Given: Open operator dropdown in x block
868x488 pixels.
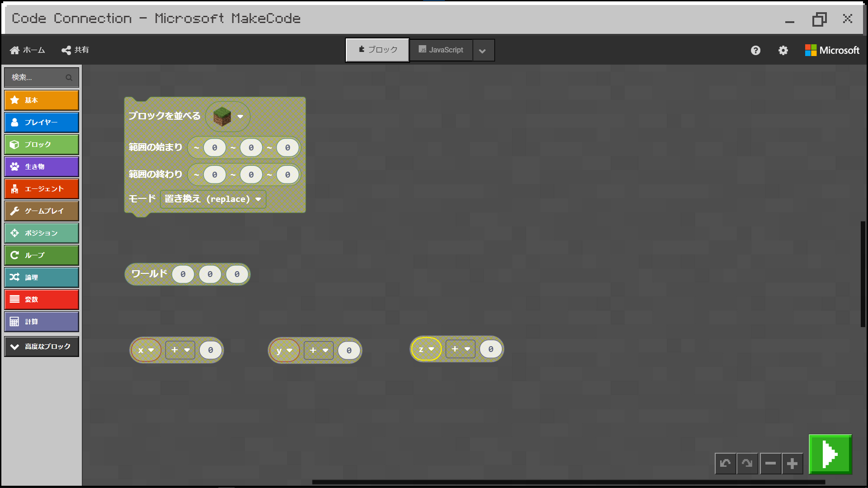Looking at the screenshot, I should point(180,350).
